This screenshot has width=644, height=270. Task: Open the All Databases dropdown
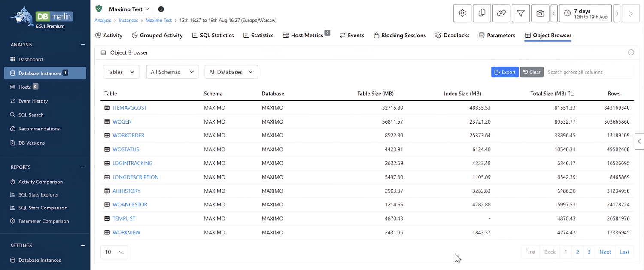[231, 72]
